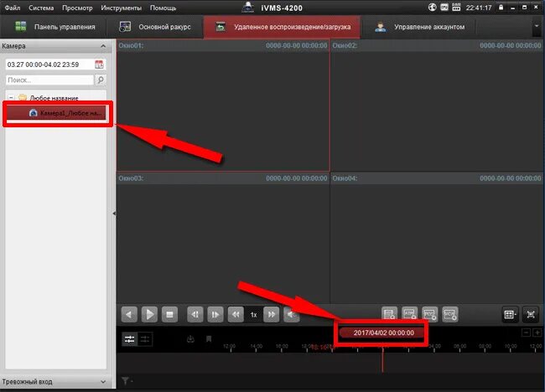
Task: Open Управление аккаунтом tab
Action: (x=419, y=27)
